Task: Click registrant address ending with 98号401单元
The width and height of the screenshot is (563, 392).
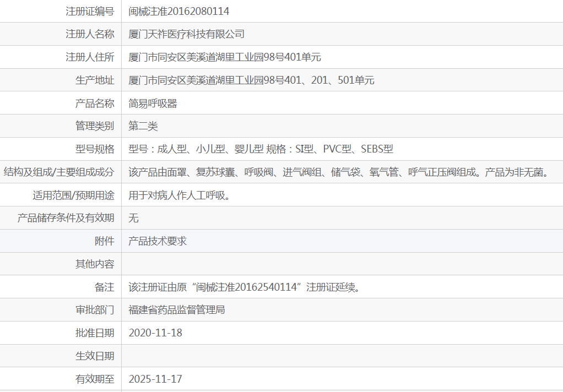Action: click(225, 57)
